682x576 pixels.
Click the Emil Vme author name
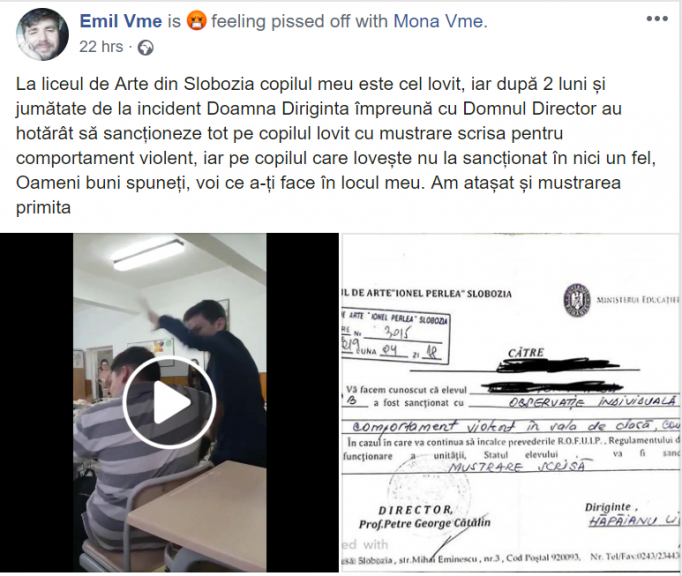(120, 21)
